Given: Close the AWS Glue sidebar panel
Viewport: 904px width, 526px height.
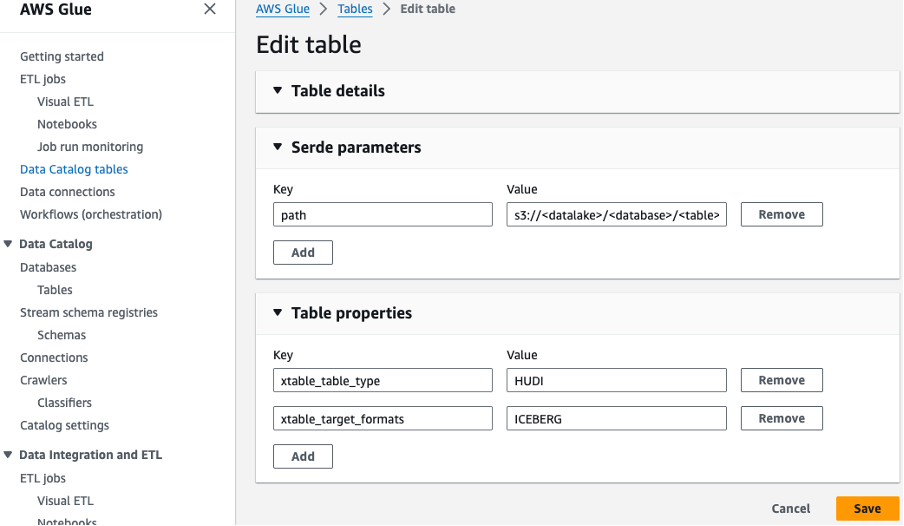Looking at the screenshot, I should [209, 9].
